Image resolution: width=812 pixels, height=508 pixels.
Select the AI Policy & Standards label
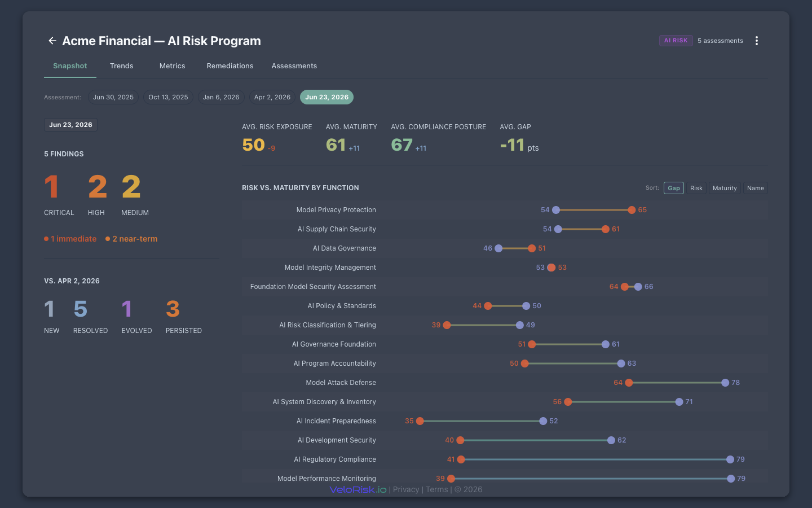(x=342, y=306)
